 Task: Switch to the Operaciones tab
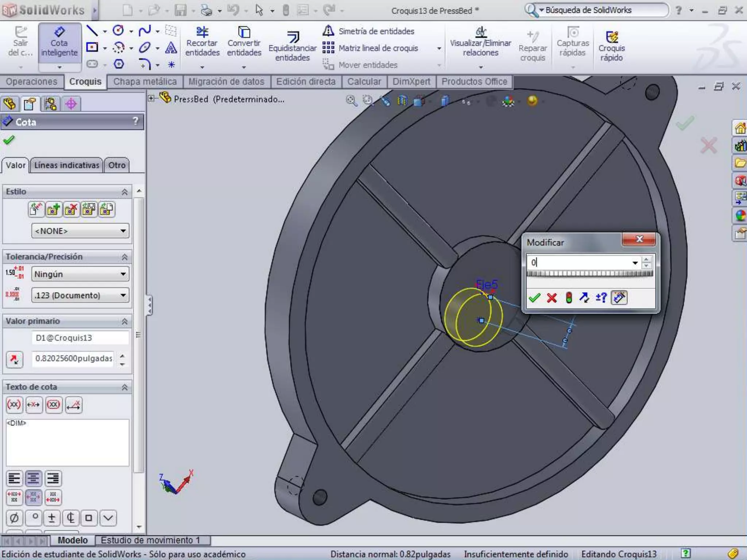32,81
